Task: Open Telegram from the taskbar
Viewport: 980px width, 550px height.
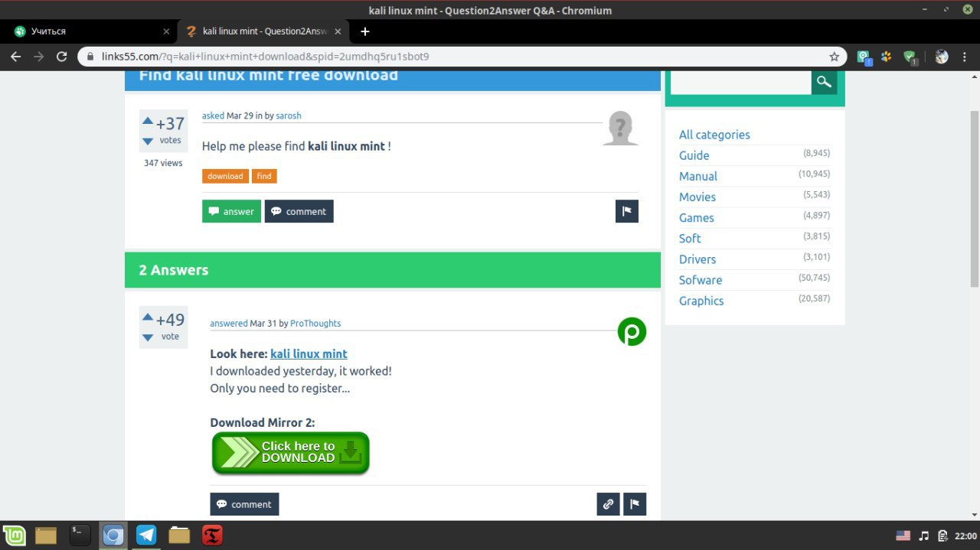Action: point(146,535)
